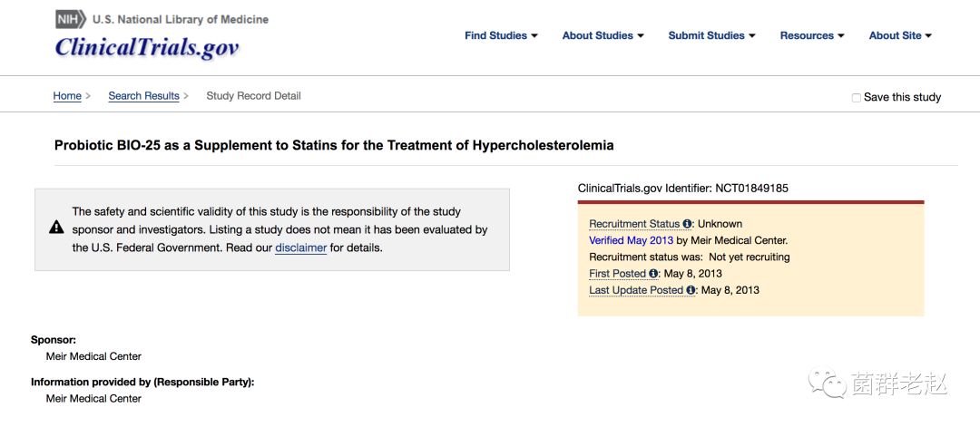Viewport: 980px width, 427px height.
Task: Click First Posted info icon
Action: (x=653, y=274)
